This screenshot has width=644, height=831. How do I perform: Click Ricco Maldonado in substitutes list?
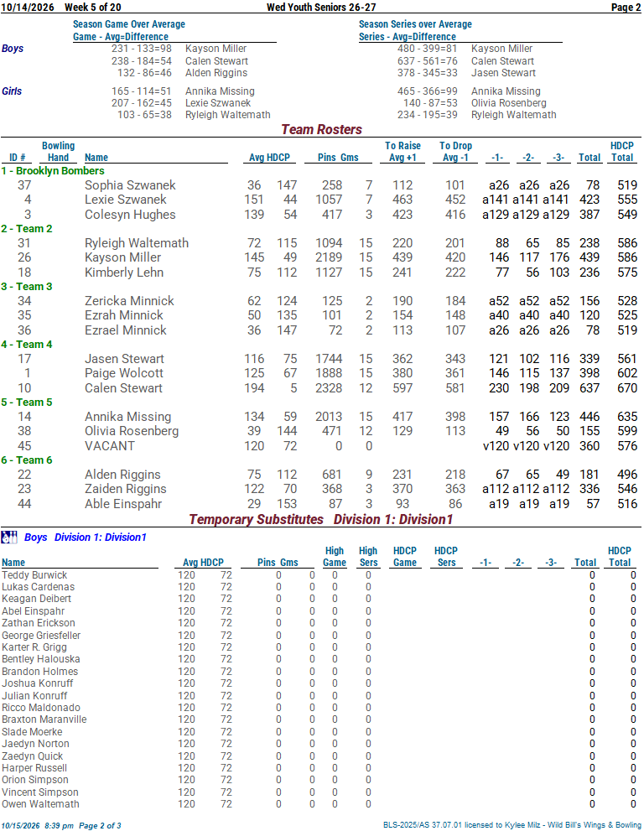tap(41, 708)
